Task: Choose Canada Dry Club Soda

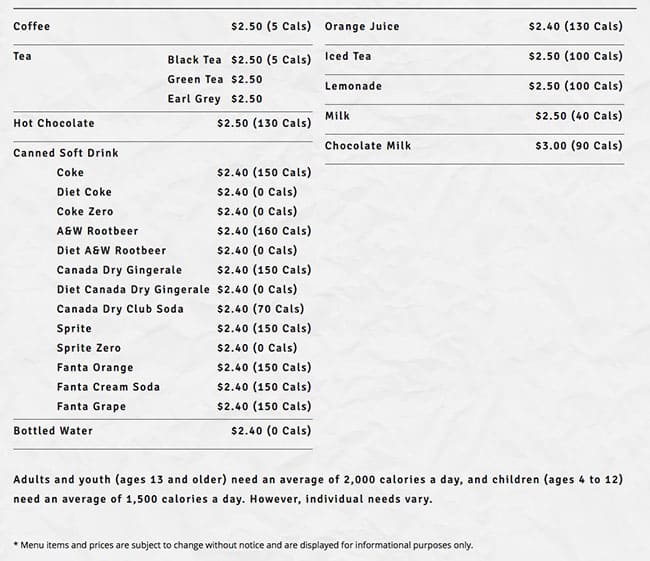Action: pyautogui.click(x=120, y=309)
